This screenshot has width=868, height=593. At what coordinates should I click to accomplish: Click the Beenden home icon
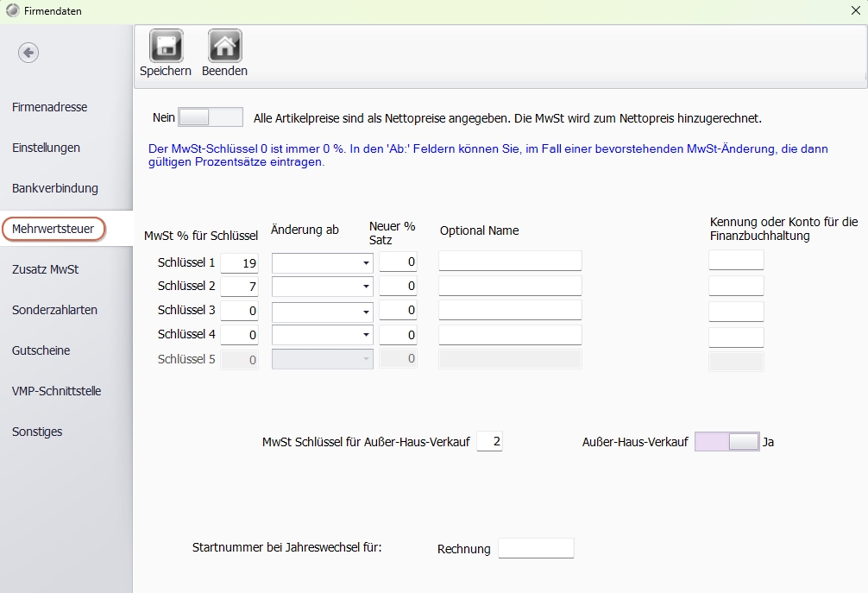224,46
